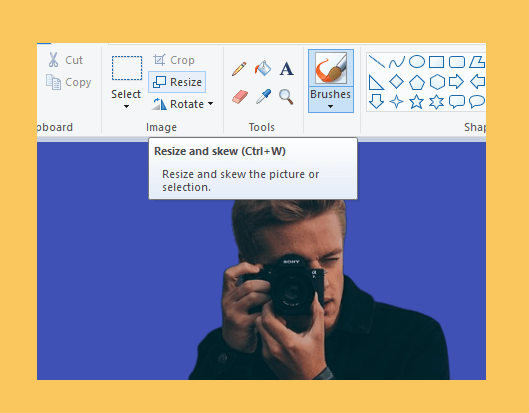This screenshot has height=413, width=529.
Task: Click the Resize button
Action: click(177, 82)
